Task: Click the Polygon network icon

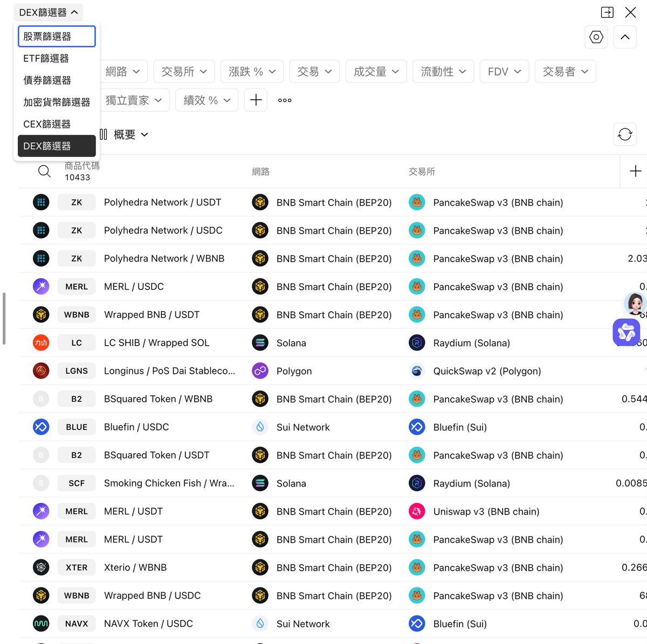Action: point(260,371)
